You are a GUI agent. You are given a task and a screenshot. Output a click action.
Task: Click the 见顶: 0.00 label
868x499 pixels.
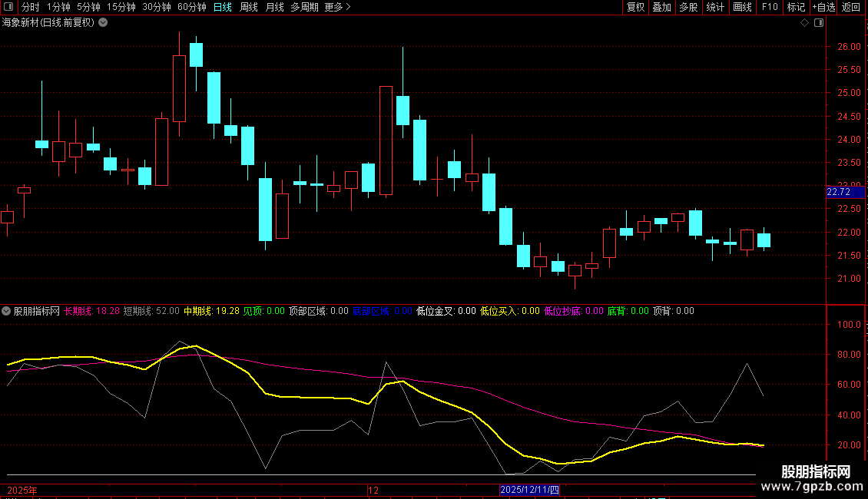(x=264, y=311)
